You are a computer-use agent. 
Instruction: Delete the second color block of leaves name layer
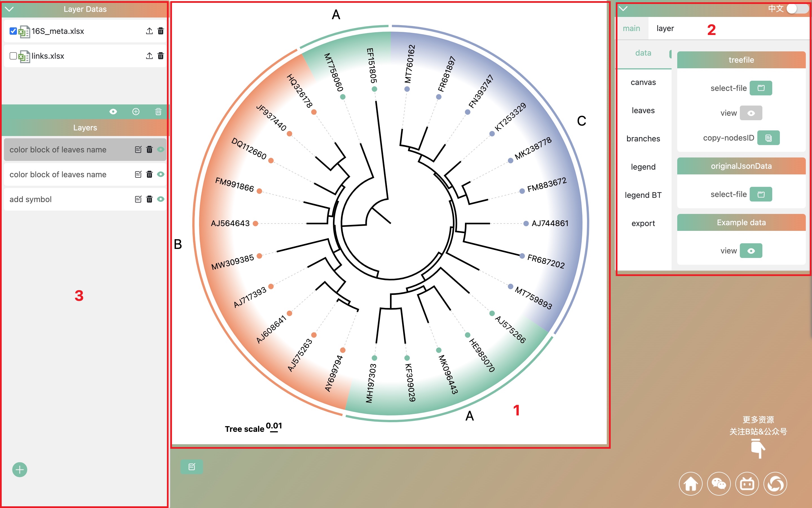point(150,174)
